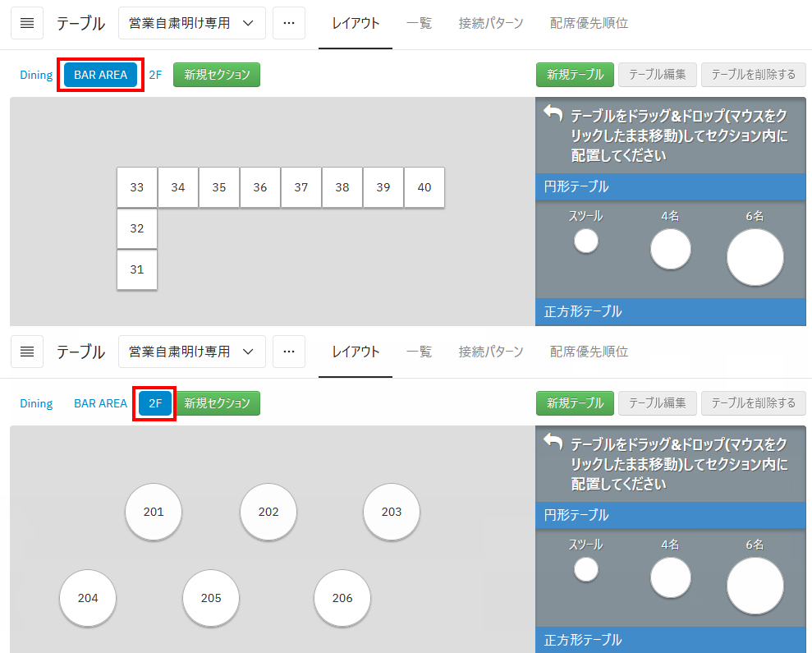Select BAR AREA link in the lower panel
Viewport: 812px width, 653px height.
pos(100,403)
